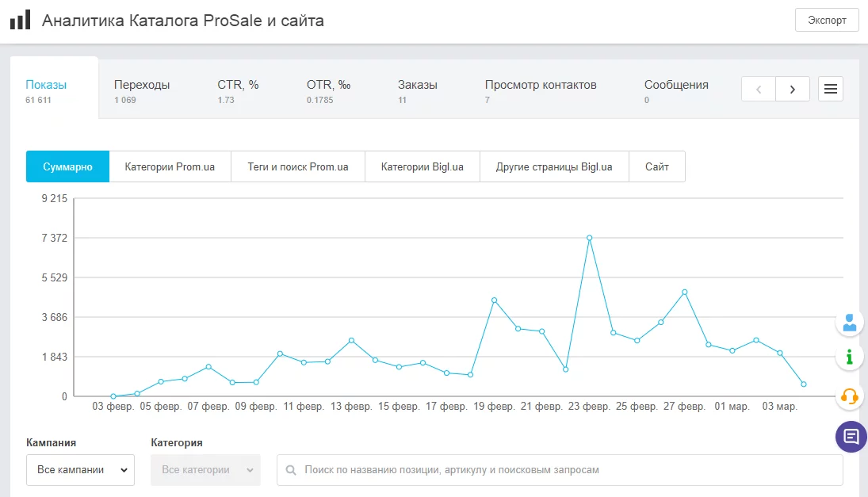This screenshot has width=868, height=497.
Task: Click the peak data point on 23 февр.
Action: pos(590,238)
